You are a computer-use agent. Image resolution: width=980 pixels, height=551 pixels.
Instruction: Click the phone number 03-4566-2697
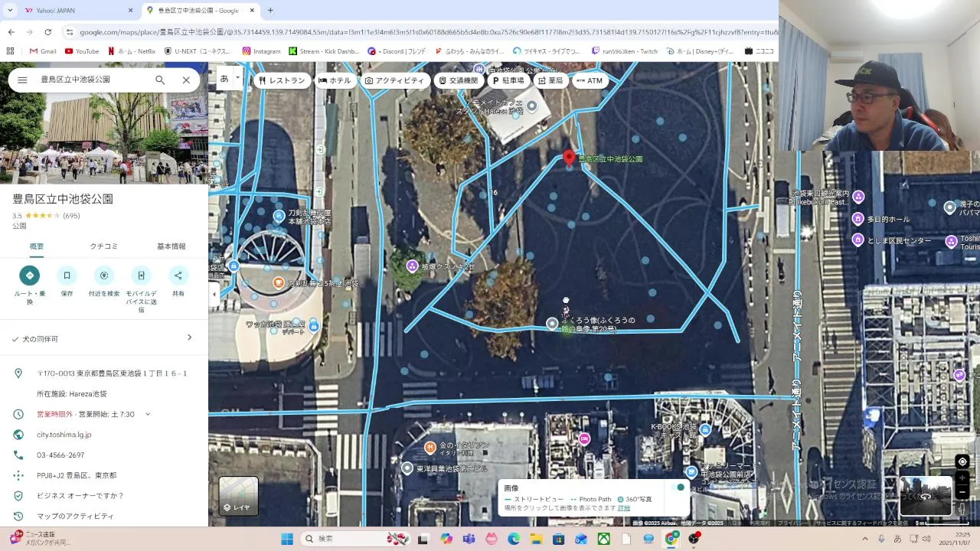point(60,455)
